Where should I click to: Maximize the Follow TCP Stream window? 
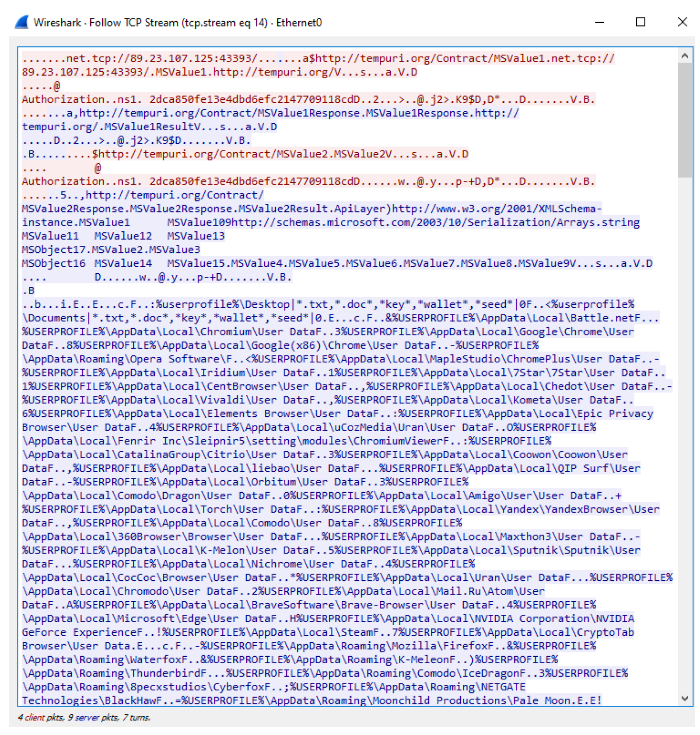coord(640,22)
